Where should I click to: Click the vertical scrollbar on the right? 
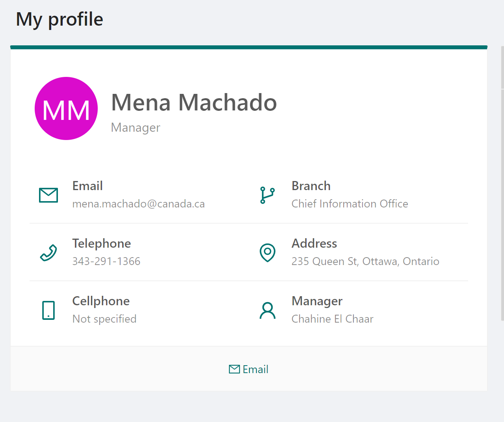coord(502,183)
